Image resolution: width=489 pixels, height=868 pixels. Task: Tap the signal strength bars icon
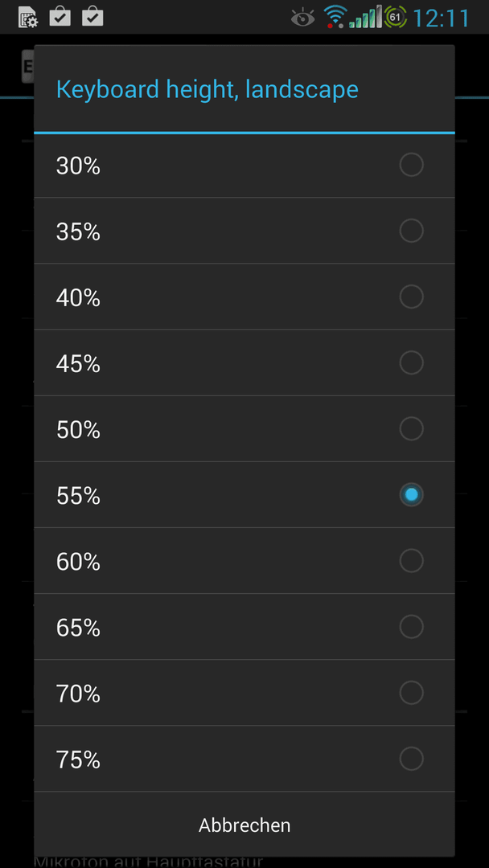365,17
